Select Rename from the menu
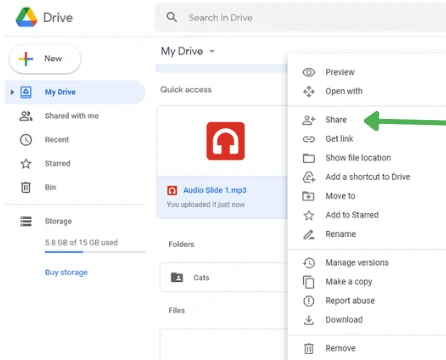This screenshot has height=360, width=446. (341, 234)
